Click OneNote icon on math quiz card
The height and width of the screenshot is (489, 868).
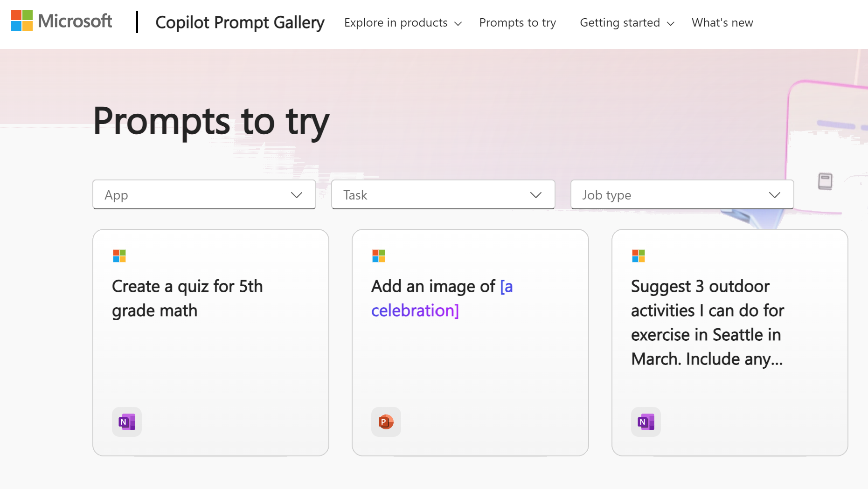click(x=127, y=422)
